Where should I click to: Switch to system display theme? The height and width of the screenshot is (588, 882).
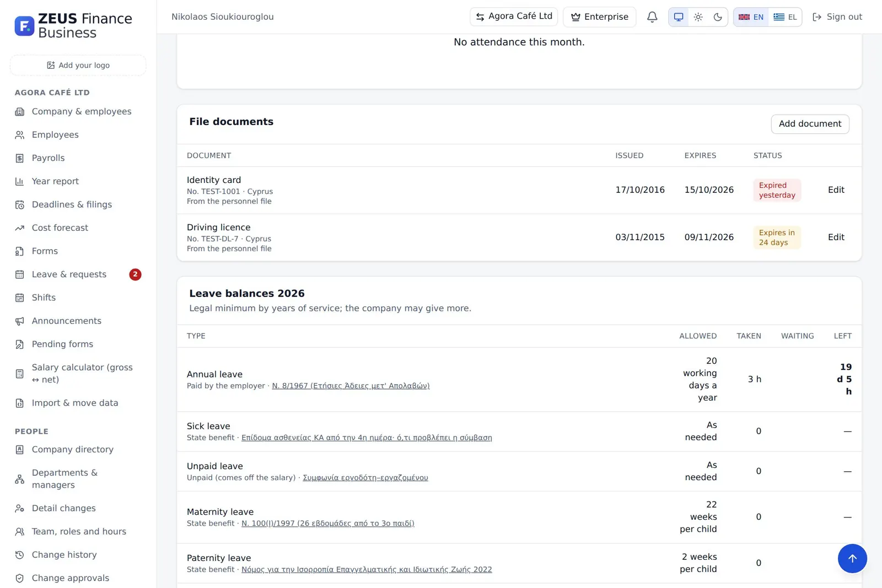pos(679,17)
